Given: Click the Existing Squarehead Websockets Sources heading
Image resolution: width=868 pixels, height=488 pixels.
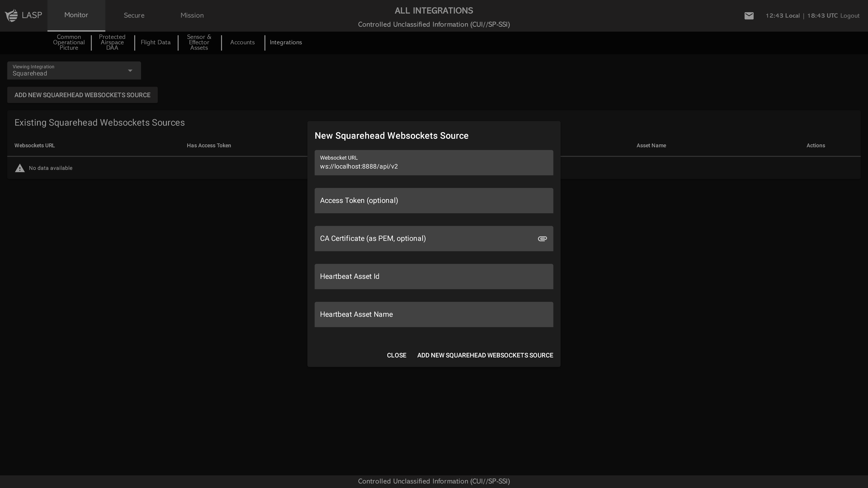Looking at the screenshot, I should point(99,123).
